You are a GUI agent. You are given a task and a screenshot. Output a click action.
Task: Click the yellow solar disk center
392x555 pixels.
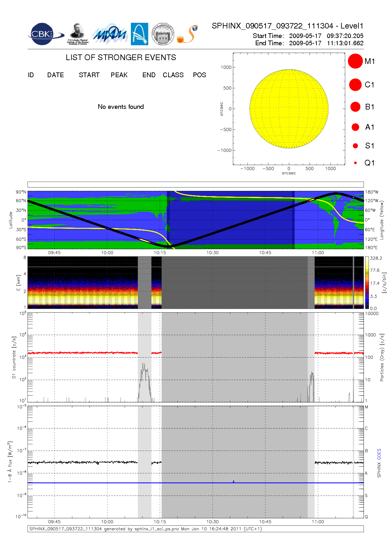[x=289, y=109]
